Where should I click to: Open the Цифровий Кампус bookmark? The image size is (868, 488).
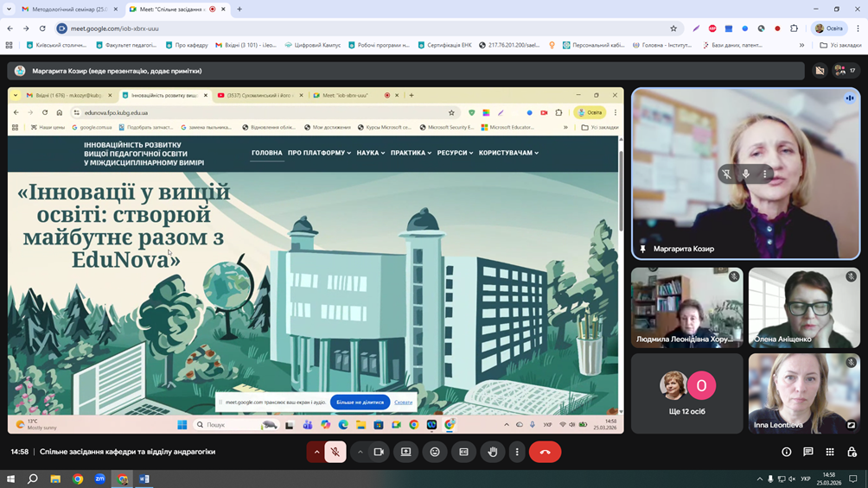(313, 45)
